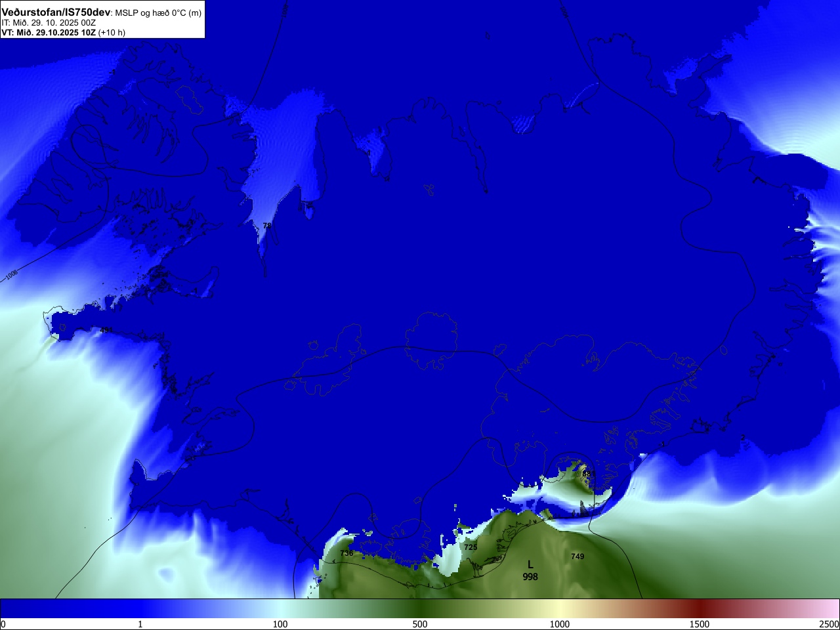Click the 998 pressure value below L

coord(530,577)
